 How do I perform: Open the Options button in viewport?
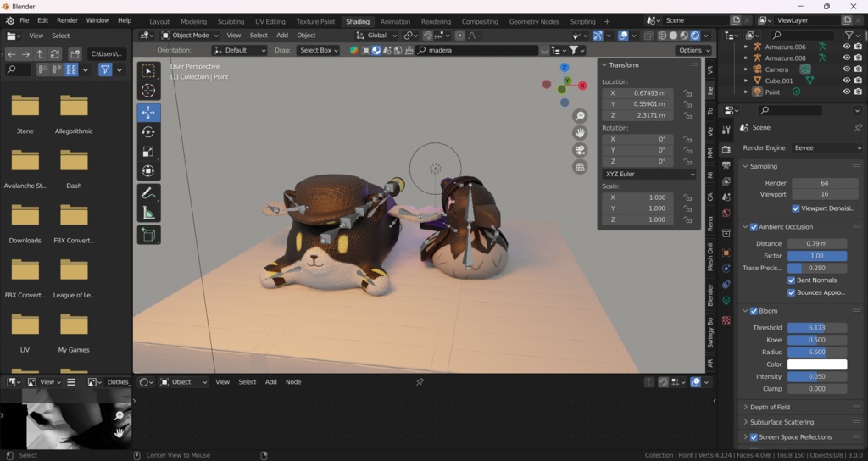(x=693, y=50)
